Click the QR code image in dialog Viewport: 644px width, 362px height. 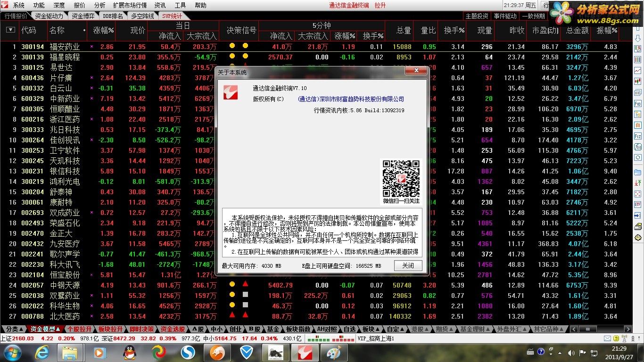[401, 179]
